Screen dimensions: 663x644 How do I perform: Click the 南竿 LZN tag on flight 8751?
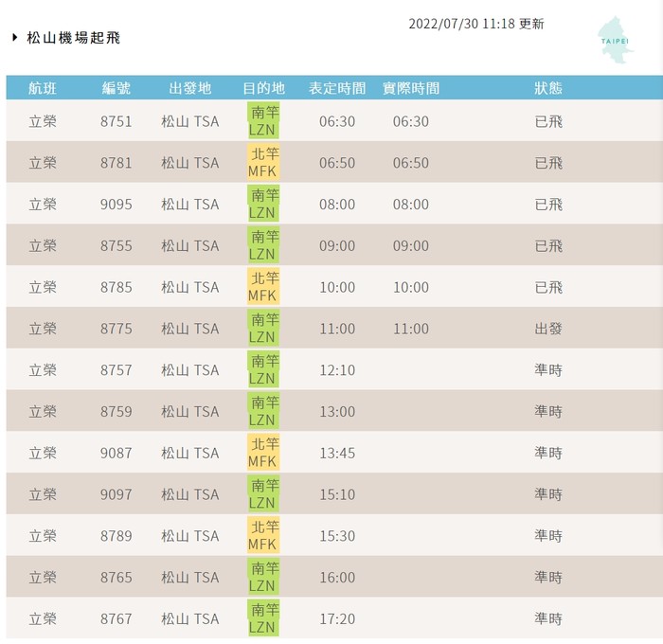[263, 121]
